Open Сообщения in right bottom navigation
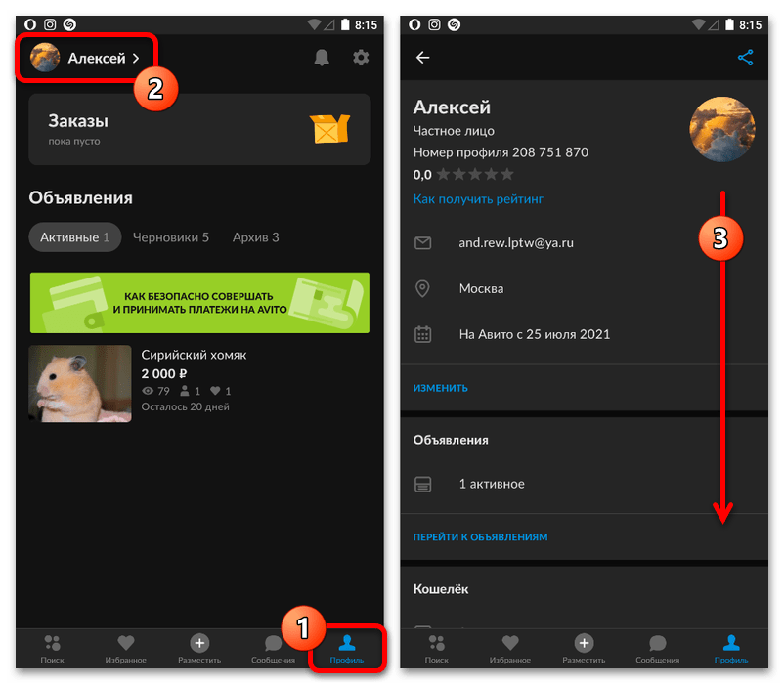 [x=657, y=647]
